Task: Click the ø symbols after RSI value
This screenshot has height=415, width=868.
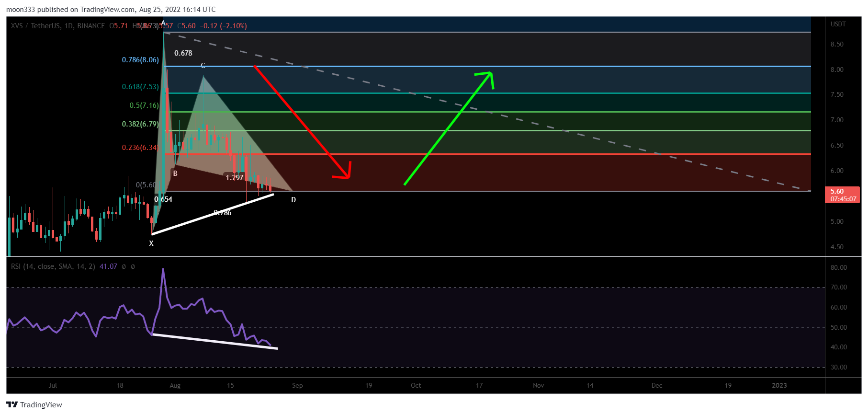Action: [x=128, y=266]
